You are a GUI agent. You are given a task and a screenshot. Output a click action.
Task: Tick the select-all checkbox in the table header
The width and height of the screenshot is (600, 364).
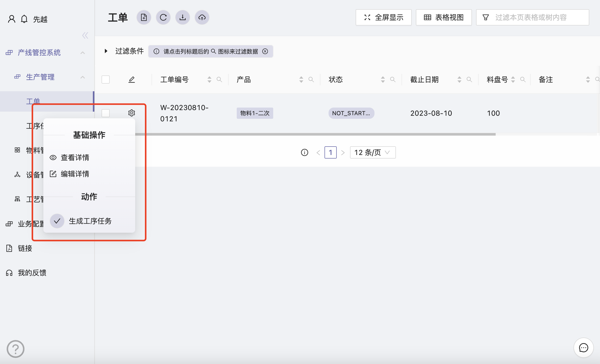[106, 80]
